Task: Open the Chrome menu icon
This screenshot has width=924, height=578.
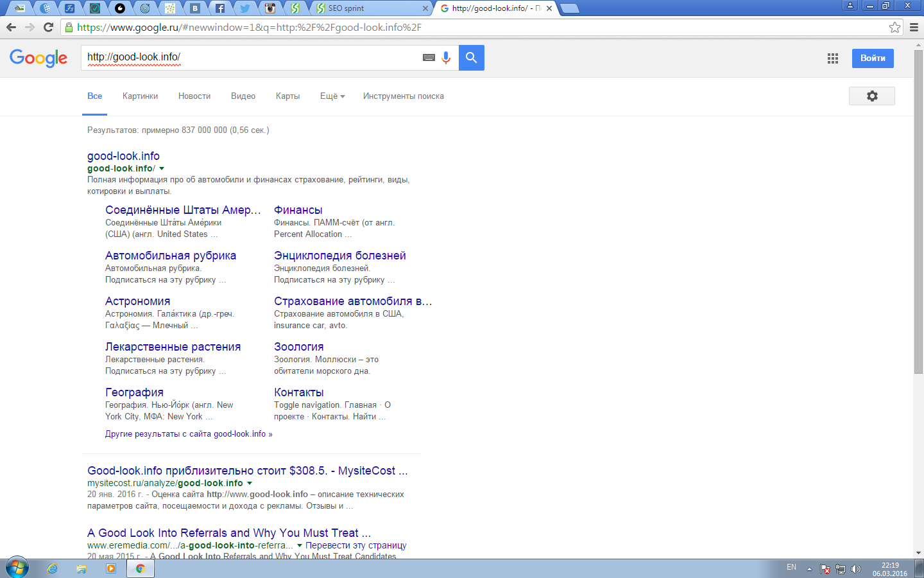Action: 914,27
